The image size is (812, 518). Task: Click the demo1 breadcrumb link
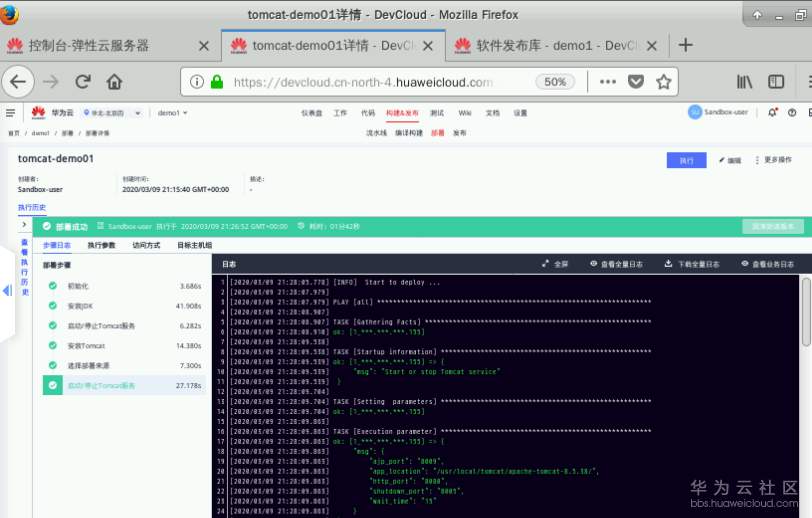(40, 133)
